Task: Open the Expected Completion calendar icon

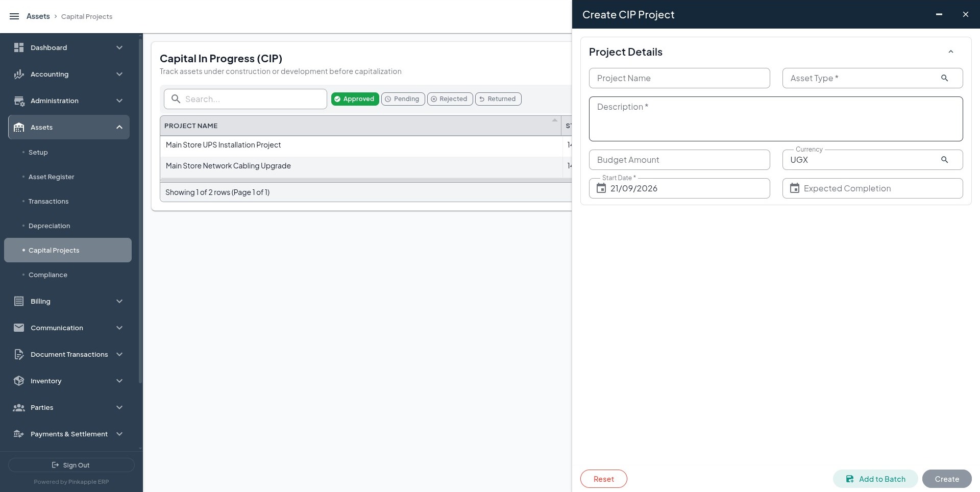Action: click(795, 188)
